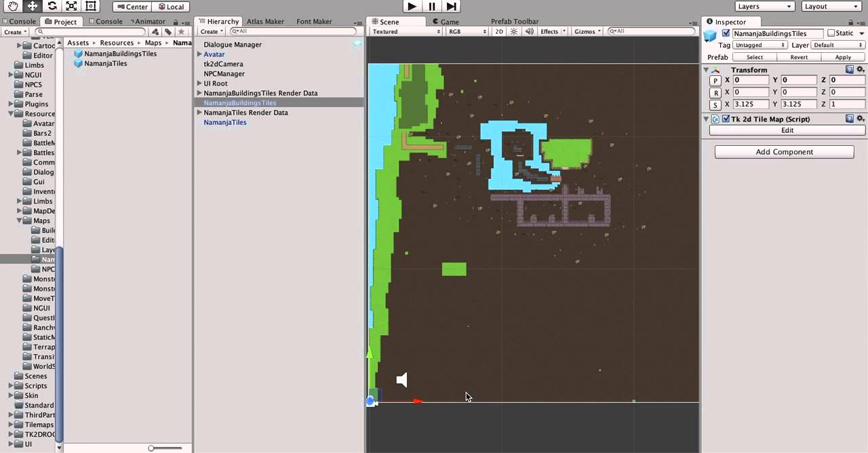This screenshot has width=868, height=453.
Task: Open the Prefab Toolbar tab
Action: click(x=515, y=22)
